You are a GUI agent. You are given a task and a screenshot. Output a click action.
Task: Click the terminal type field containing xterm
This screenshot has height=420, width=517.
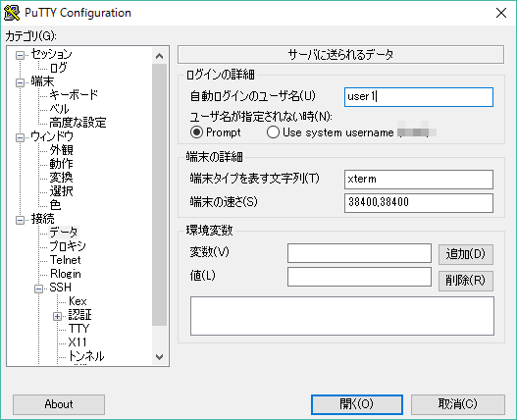coord(419,180)
